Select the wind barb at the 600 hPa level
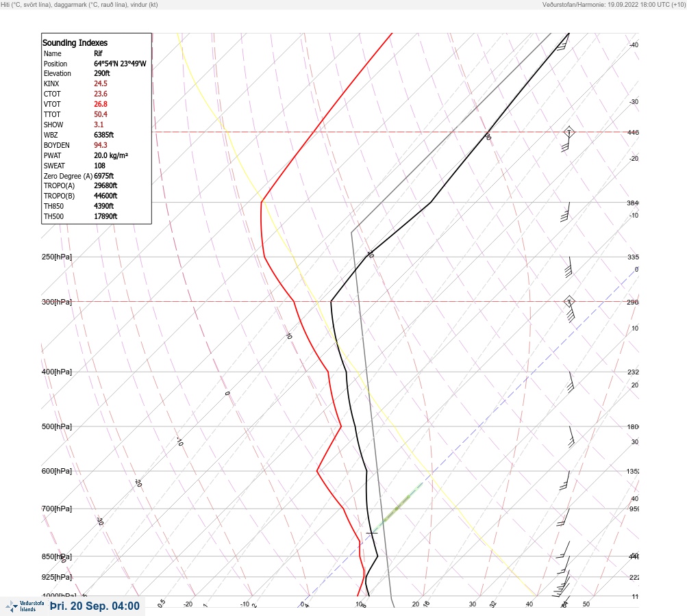Viewport: 687px width, 616px height. [x=565, y=480]
